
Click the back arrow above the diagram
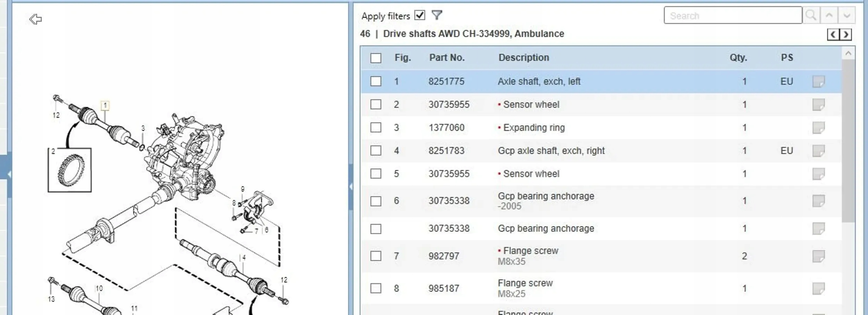pyautogui.click(x=35, y=19)
